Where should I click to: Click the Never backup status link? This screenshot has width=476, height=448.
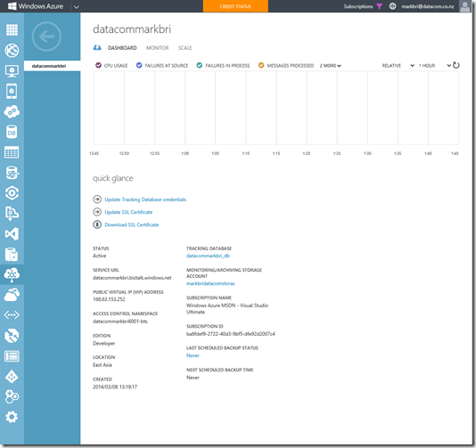(193, 355)
